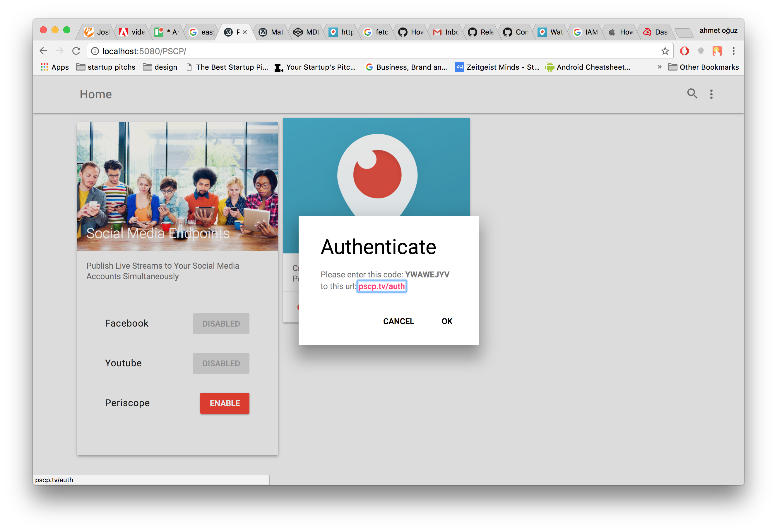The height and width of the screenshot is (532, 777).
Task: Switch to the Rele GitHub tab
Action: pyautogui.click(x=481, y=32)
